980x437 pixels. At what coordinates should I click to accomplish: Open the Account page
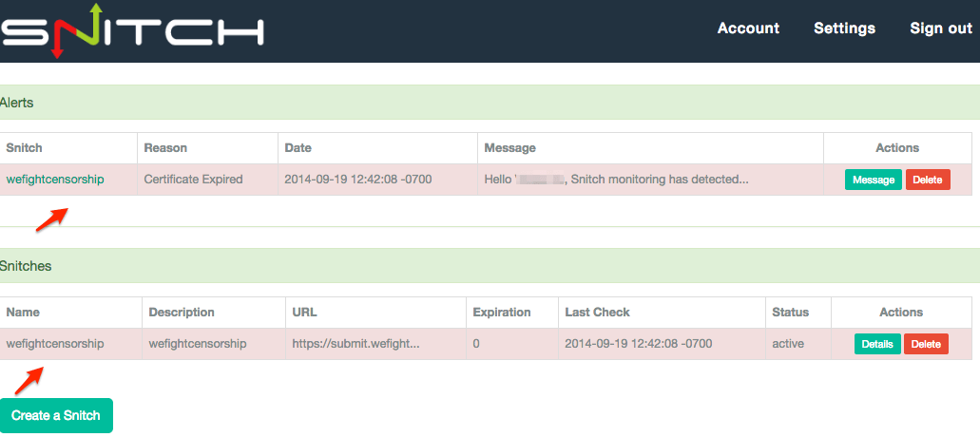748,28
